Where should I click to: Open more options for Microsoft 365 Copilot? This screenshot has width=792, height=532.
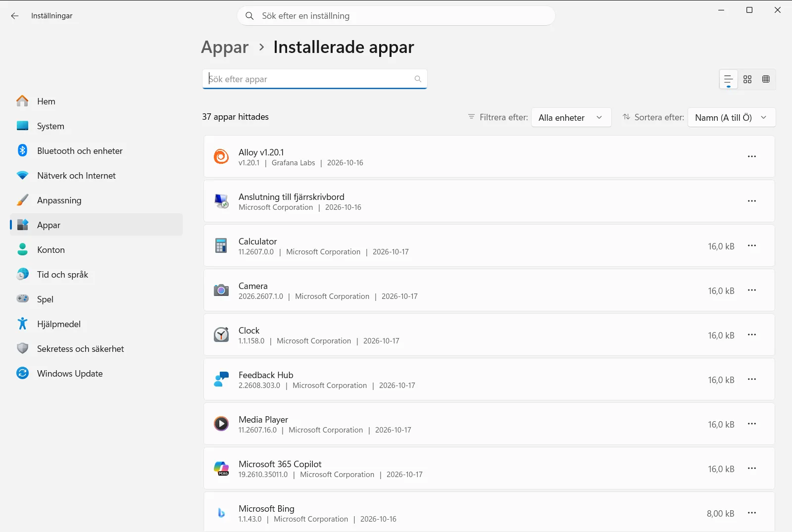[x=752, y=468]
